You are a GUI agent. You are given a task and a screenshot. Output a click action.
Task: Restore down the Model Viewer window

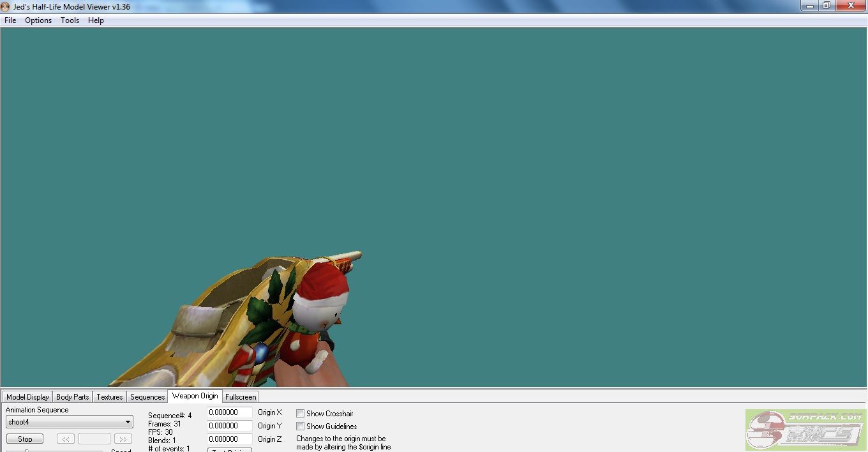pos(827,6)
